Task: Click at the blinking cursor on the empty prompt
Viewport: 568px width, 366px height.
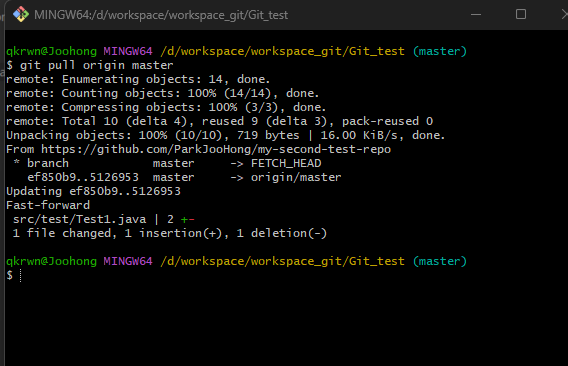Action: (x=21, y=275)
